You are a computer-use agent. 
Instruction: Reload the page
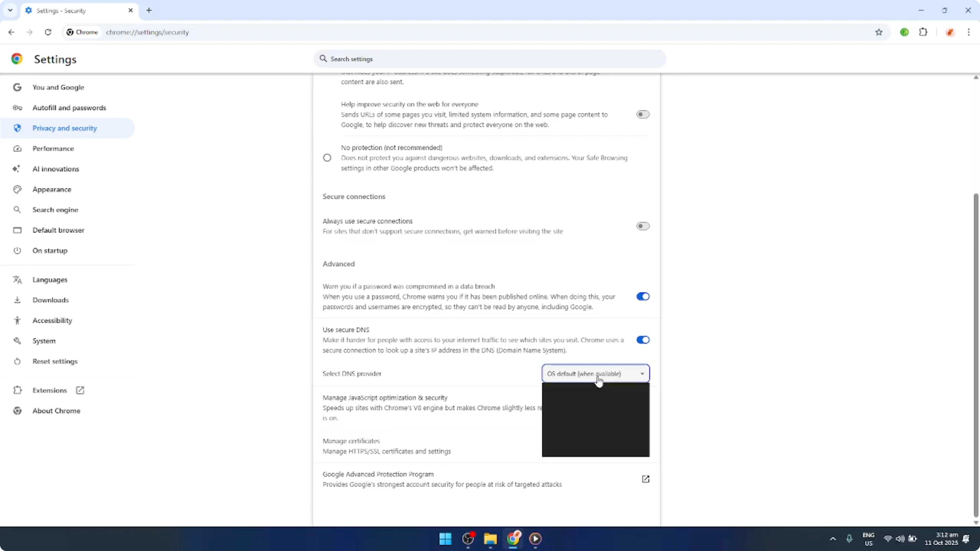(x=48, y=32)
